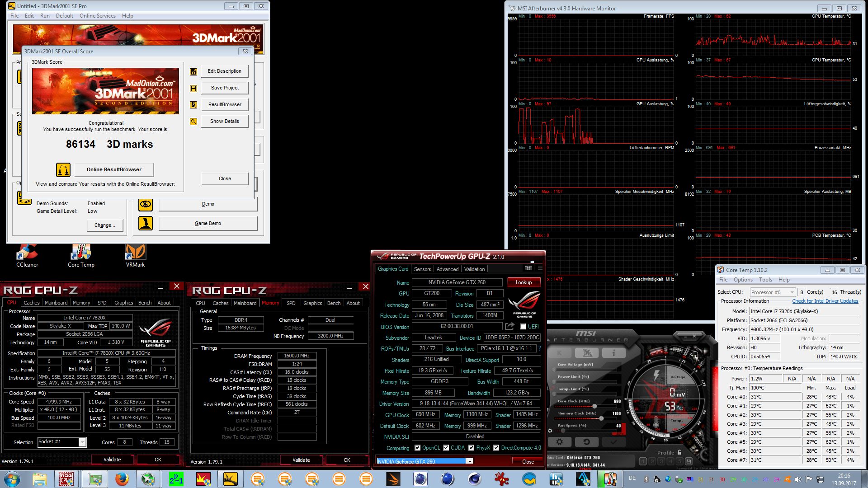Click the clock and date in system tray
This screenshot has height=488, width=868.
844,479
